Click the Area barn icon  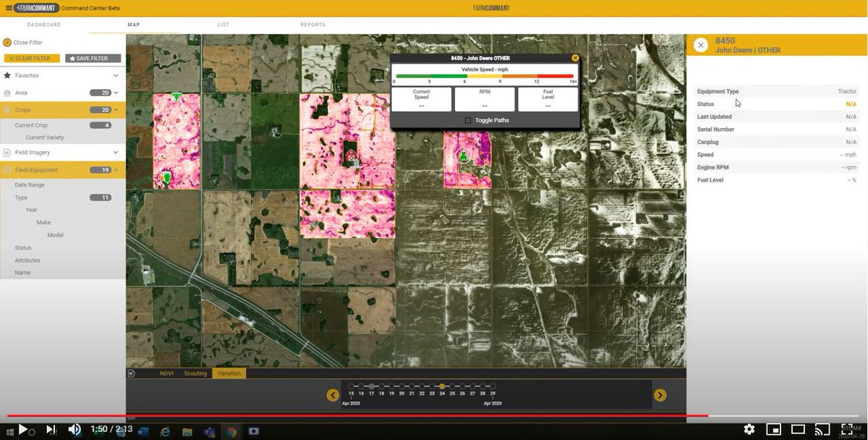coord(7,93)
